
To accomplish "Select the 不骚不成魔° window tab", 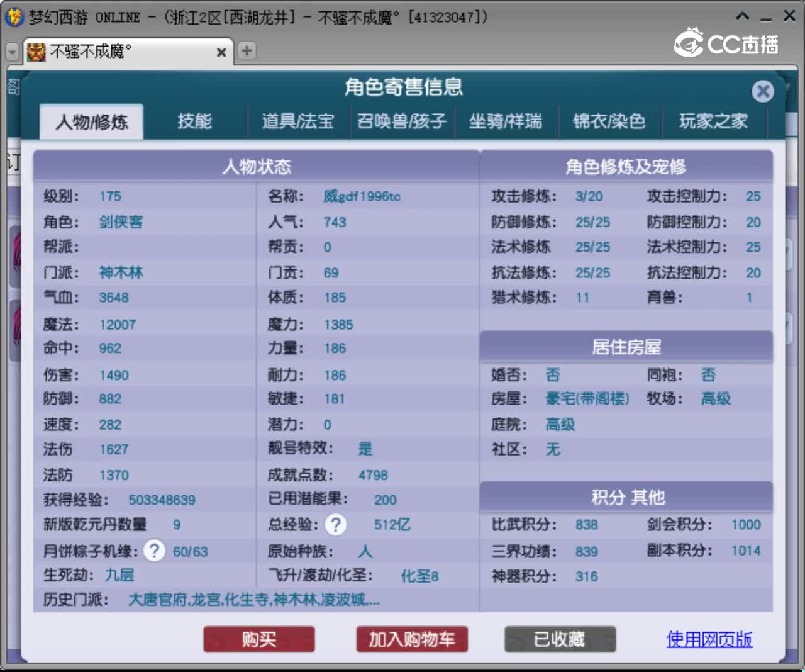I will [129, 52].
